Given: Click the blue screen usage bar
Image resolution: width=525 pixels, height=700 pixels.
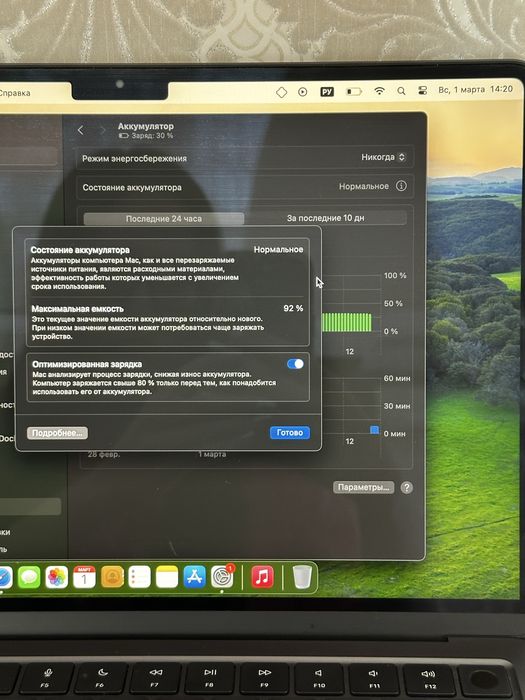Looking at the screenshot, I should coord(375,430).
